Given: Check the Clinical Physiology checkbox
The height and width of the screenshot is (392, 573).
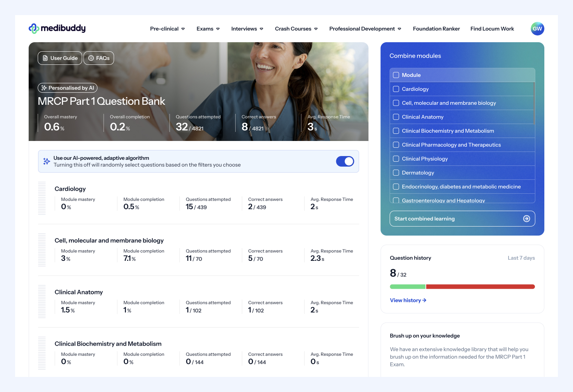Looking at the screenshot, I should coord(396,159).
